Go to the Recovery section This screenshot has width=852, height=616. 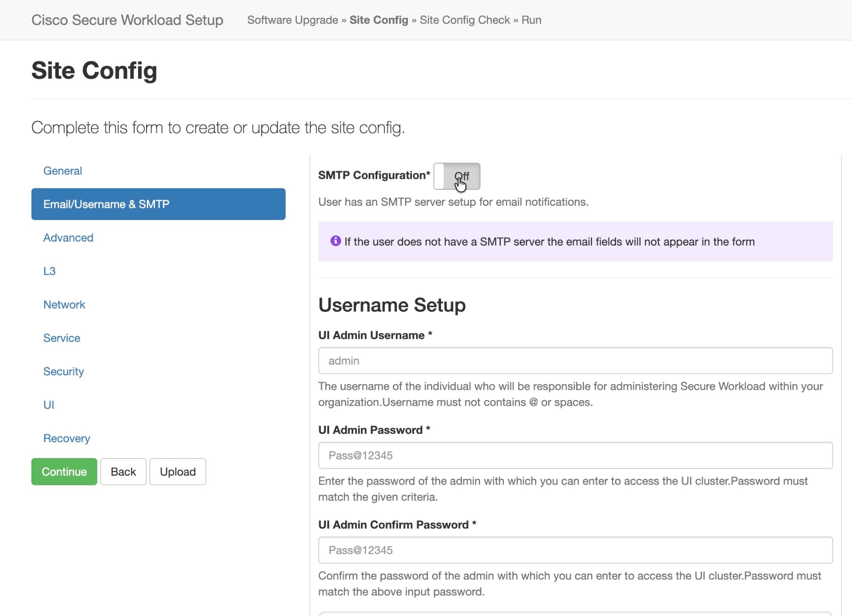[x=66, y=438]
